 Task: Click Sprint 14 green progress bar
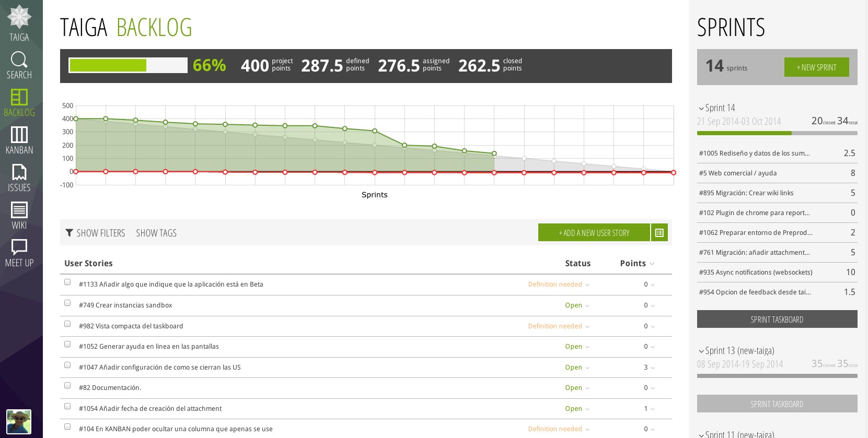click(x=777, y=133)
